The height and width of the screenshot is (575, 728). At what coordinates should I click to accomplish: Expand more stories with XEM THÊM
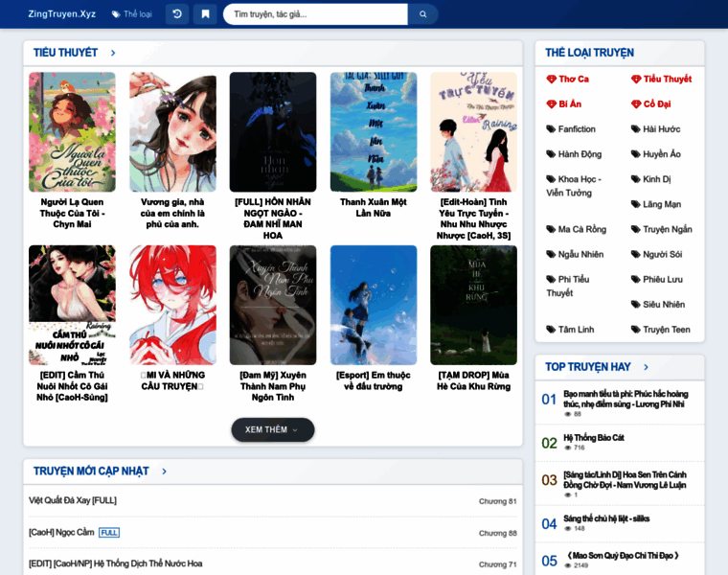[273, 429]
